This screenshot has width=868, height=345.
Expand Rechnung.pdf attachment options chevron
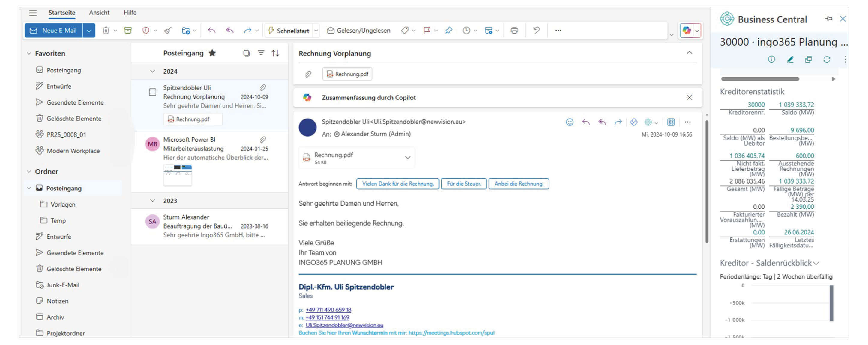click(x=407, y=158)
